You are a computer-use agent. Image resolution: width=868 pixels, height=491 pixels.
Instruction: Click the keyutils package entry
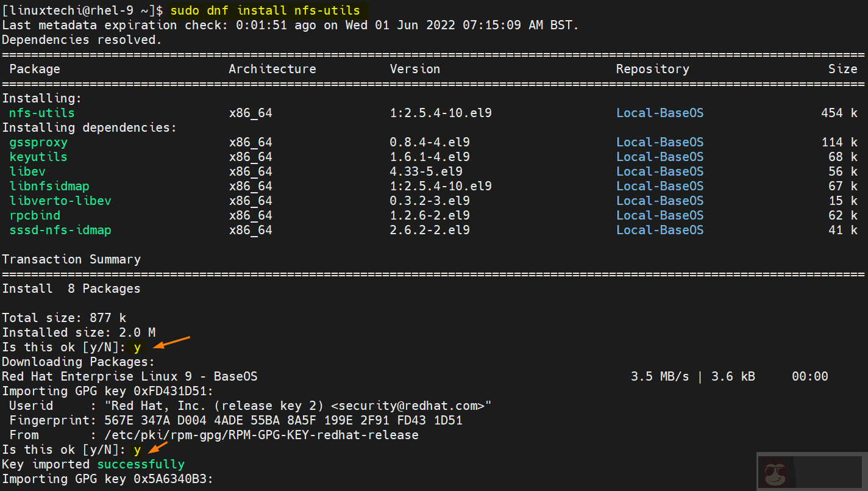(38, 157)
